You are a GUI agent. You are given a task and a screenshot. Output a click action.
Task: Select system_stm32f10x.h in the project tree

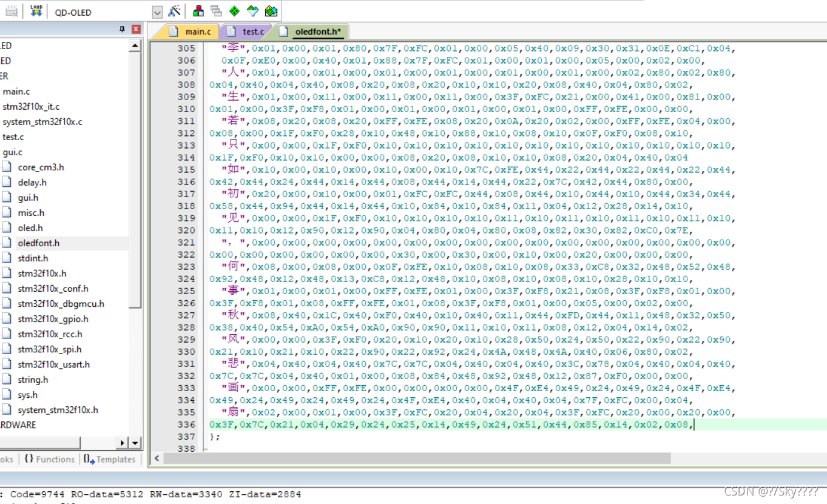click(58, 409)
